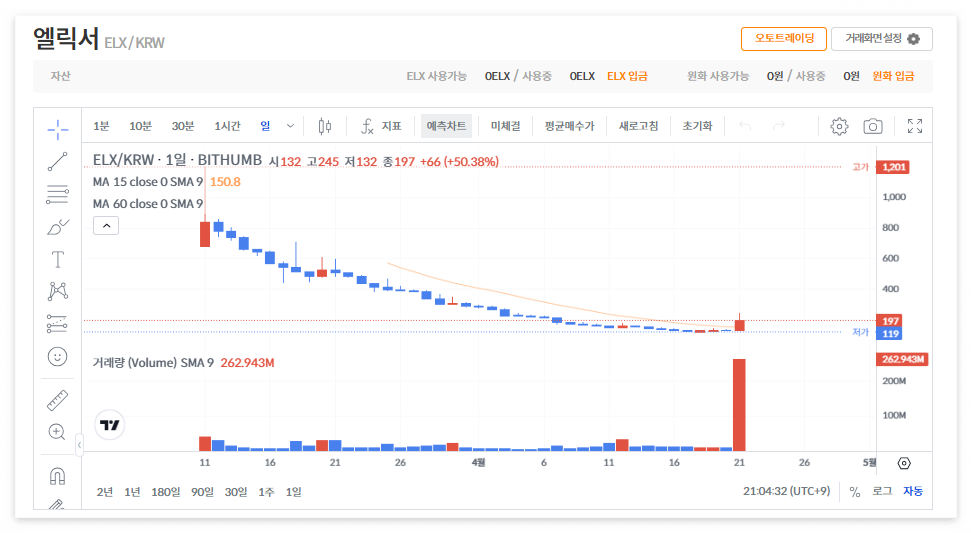
Task: Open the forecast and measurement tools
Action: click(58, 324)
